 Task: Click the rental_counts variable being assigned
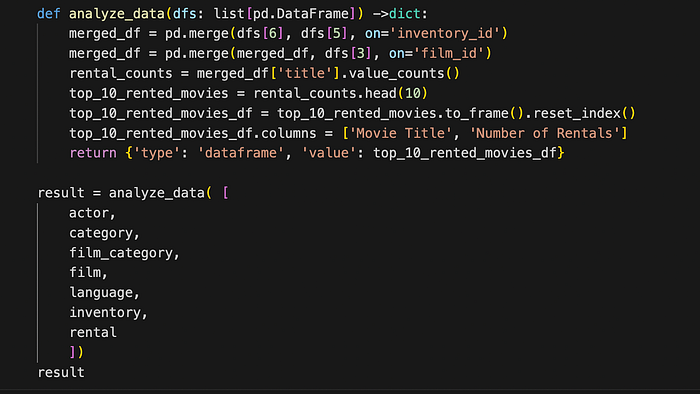[121, 73]
